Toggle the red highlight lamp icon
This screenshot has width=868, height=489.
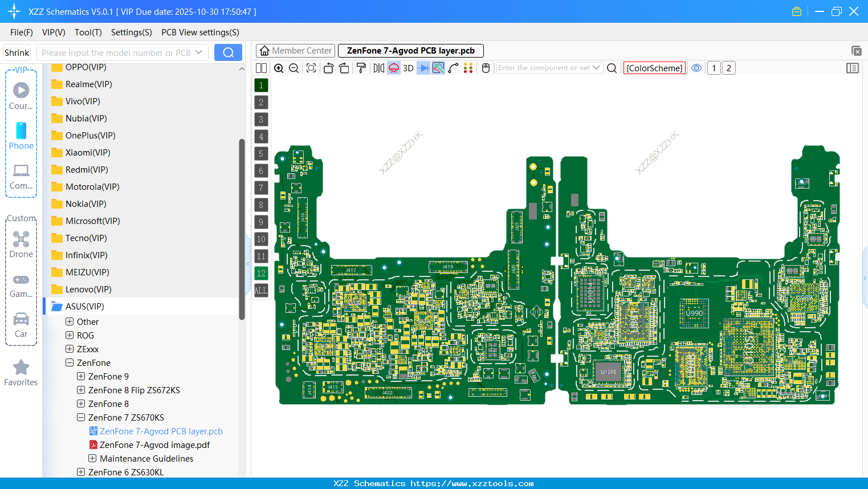point(394,68)
